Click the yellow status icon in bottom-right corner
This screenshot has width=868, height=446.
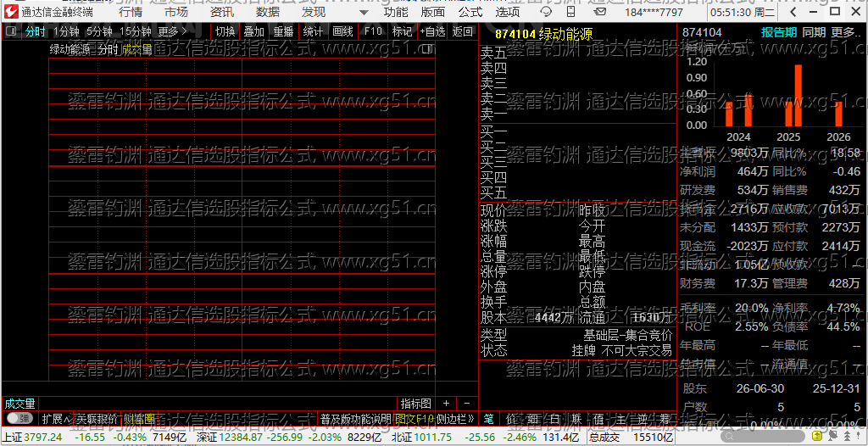point(816,438)
